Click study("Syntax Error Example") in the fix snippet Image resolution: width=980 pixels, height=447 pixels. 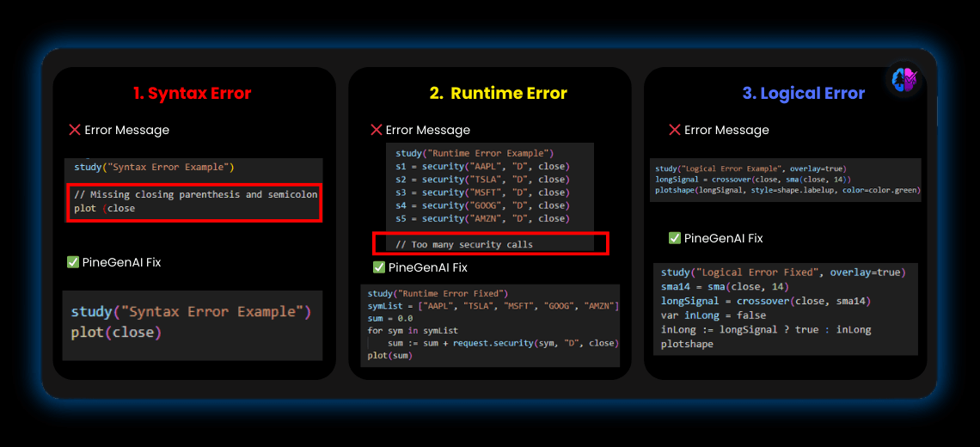[191, 310]
